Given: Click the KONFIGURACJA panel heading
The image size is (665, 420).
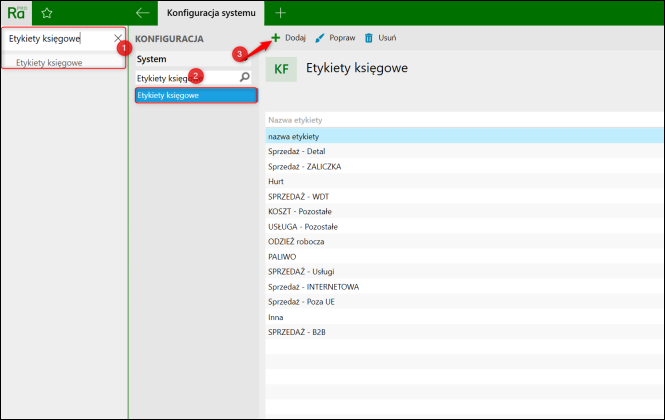Looking at the screenshot, I should point(169,39).
